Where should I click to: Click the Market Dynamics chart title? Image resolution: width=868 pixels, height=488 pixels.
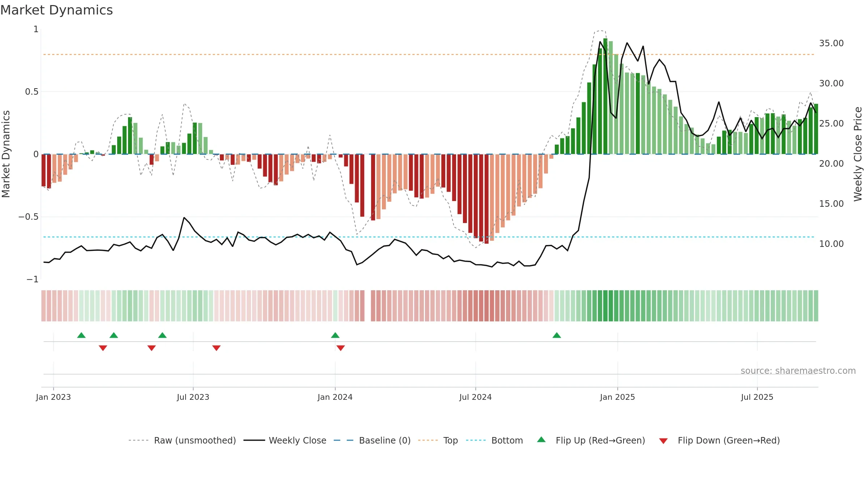(x=57, y=10)
